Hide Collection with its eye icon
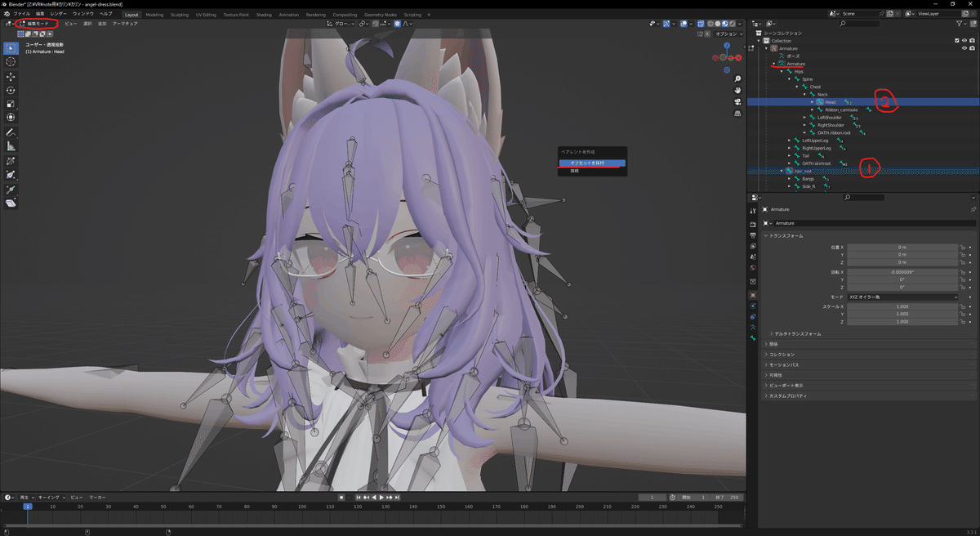 pos(965,41)
